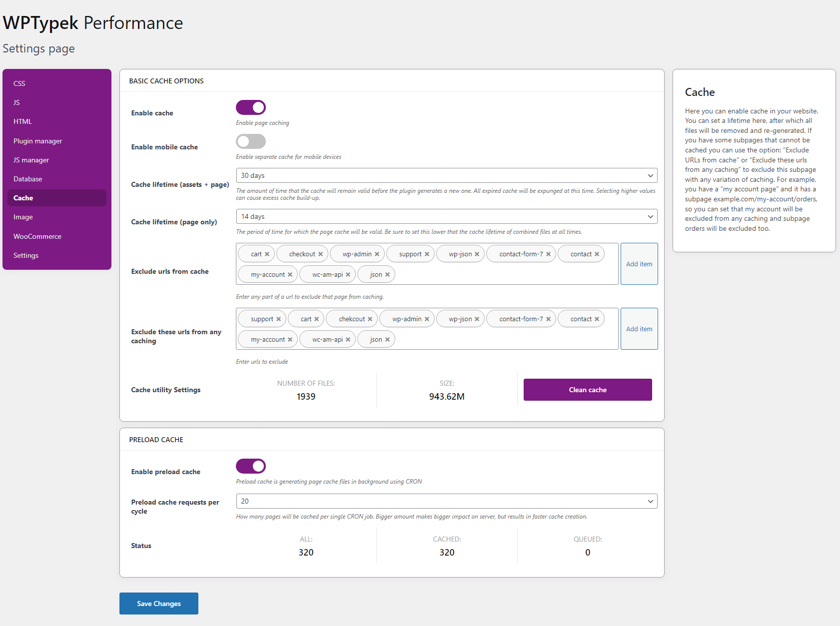Add item to Exclude urls from cache
The height and width of the screenshot is (626, 840).
[639, 264]
